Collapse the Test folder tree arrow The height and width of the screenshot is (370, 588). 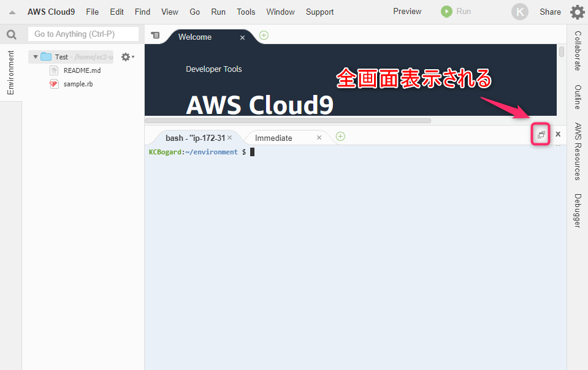tap(35, 57)
